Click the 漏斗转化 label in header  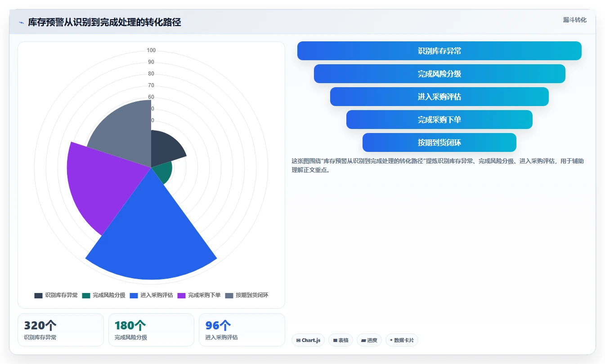point(574,20)
